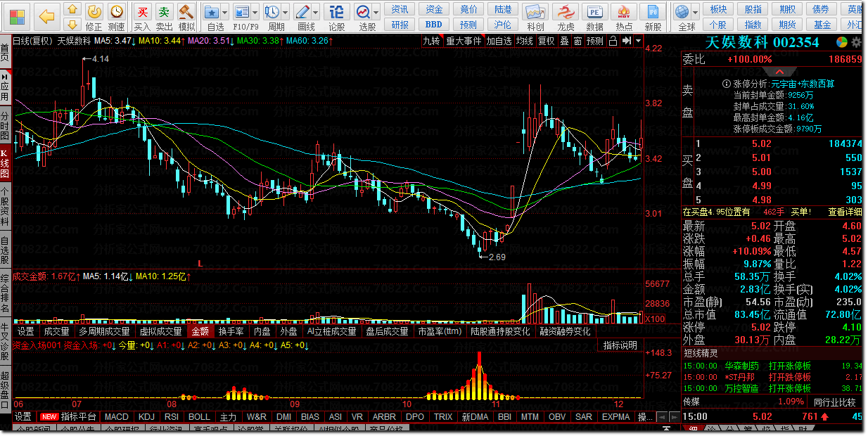Click the 指标说明 button

620,345
